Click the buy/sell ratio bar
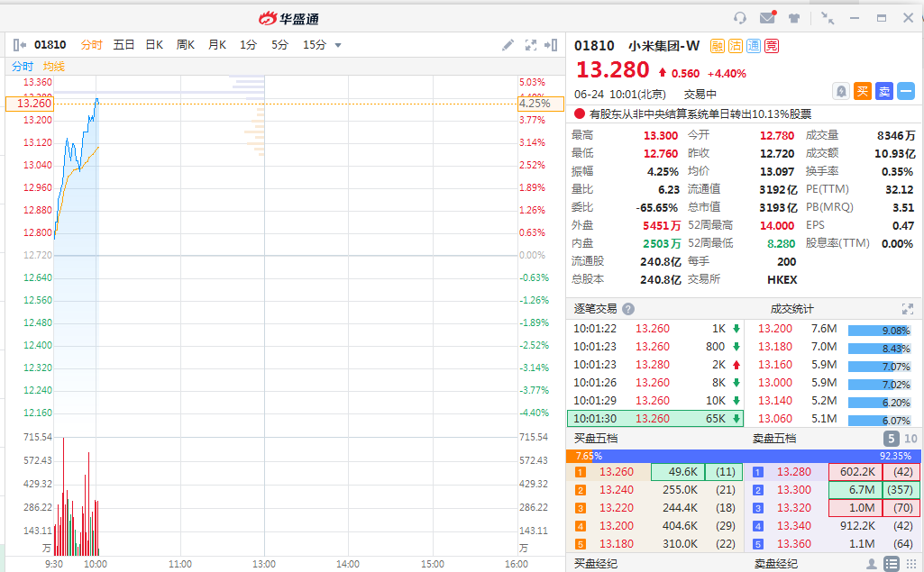924x572 pixels. (744, 456)
